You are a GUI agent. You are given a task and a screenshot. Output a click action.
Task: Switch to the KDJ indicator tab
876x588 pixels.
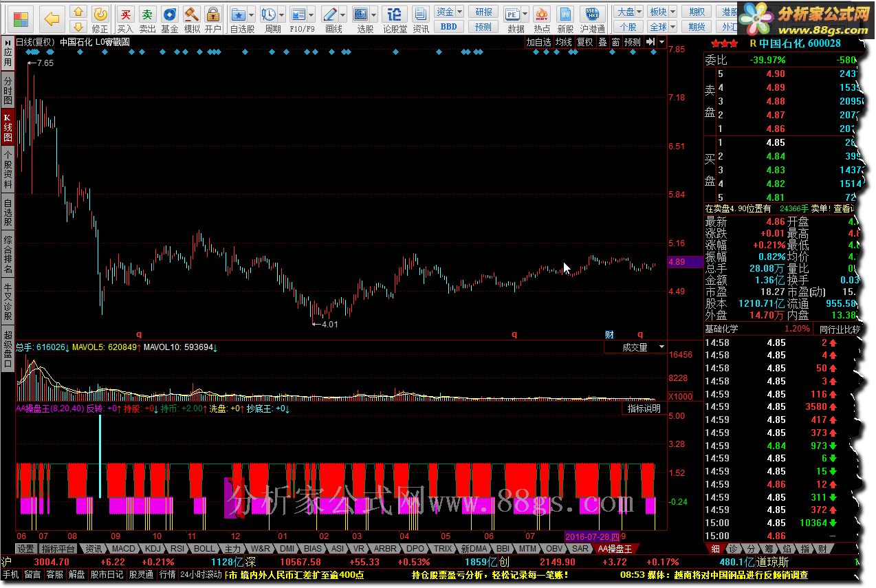153,549
